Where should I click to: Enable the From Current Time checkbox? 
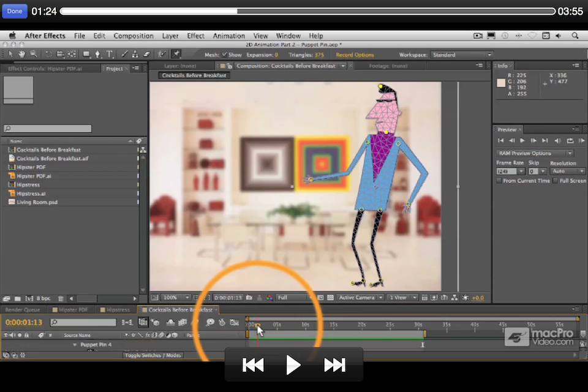click(499, 180)
